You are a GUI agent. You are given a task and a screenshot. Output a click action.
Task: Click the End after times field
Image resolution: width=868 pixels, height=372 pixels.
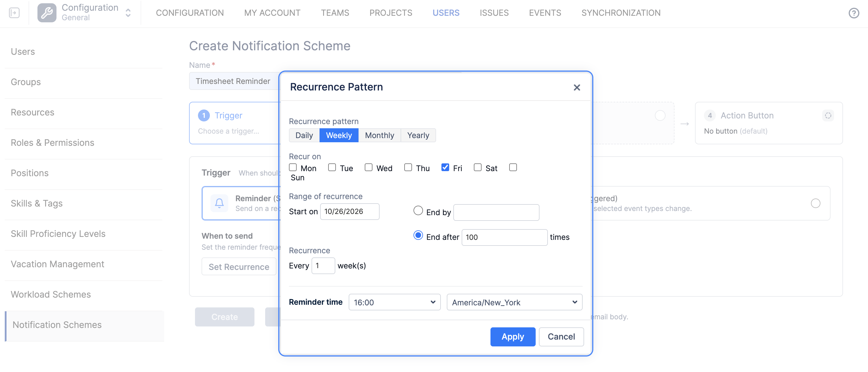tap(504, 237)
